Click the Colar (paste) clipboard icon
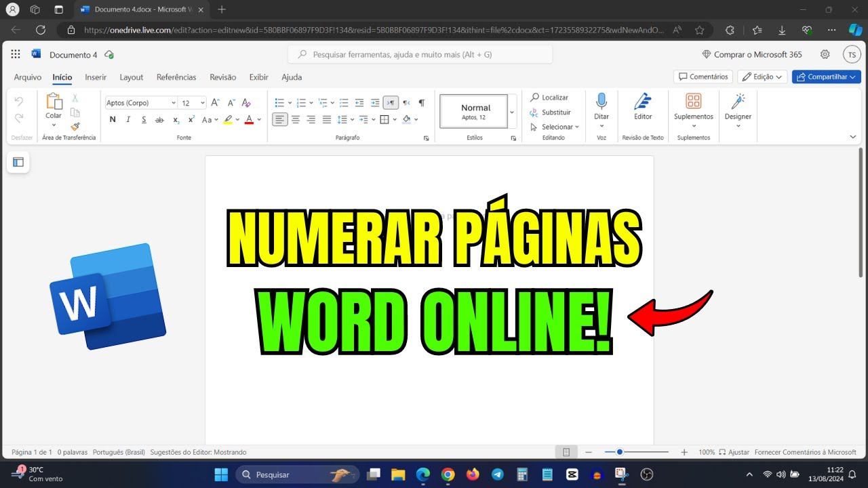The height and width of the screenshot is (488, 868). 54,102
